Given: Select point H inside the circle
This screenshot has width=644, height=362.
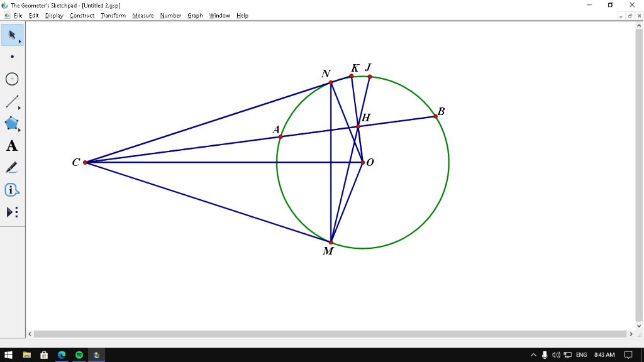Looking at the screenshot, I should point(358,126).
